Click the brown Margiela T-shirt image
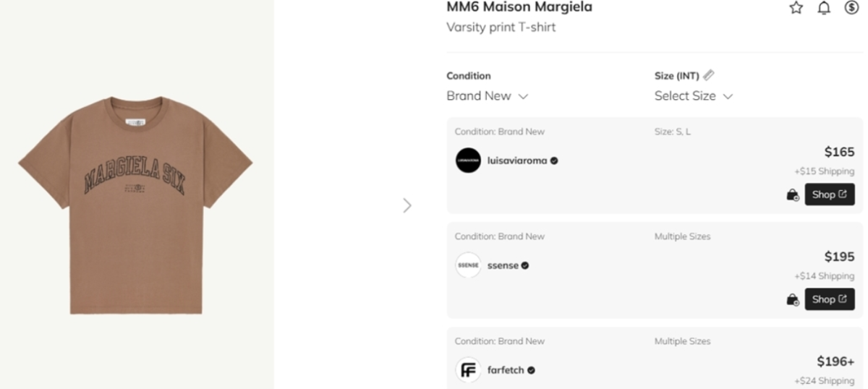This screenshot has width=868, height=389. tap(135, 205)
